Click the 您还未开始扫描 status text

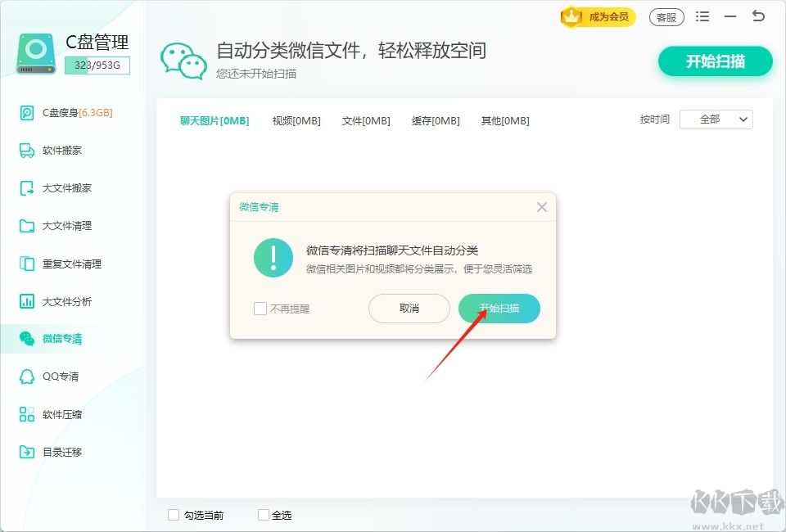click(x=256, y=74)
